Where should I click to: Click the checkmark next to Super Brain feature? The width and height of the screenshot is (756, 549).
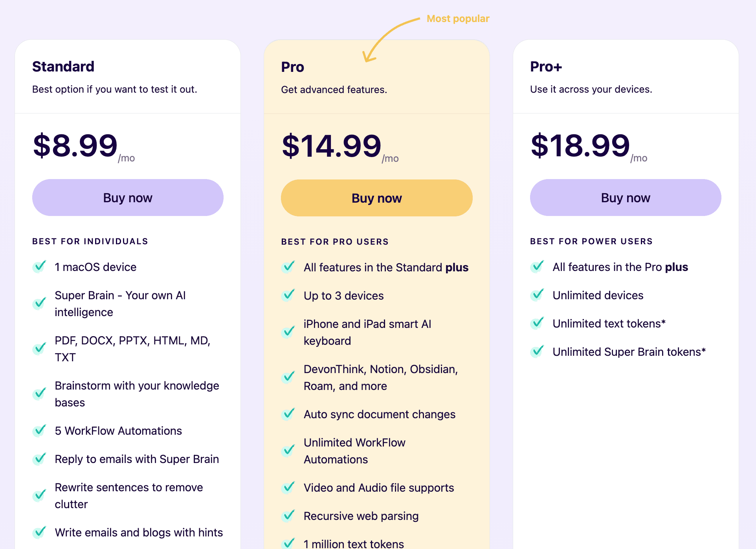click(39, 303)
